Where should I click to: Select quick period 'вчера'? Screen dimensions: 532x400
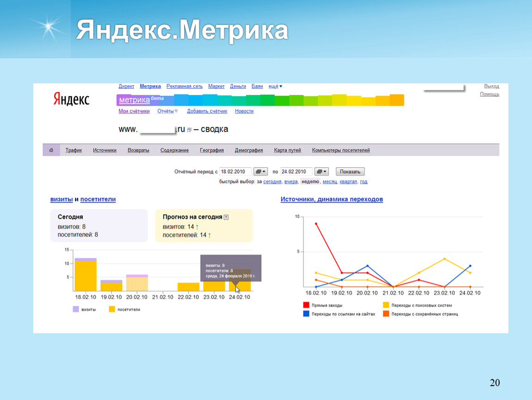tap(291, 181)
